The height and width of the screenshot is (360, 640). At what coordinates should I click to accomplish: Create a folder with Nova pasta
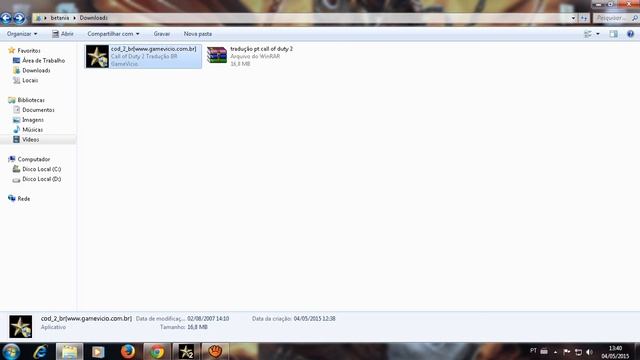[198, 34]
